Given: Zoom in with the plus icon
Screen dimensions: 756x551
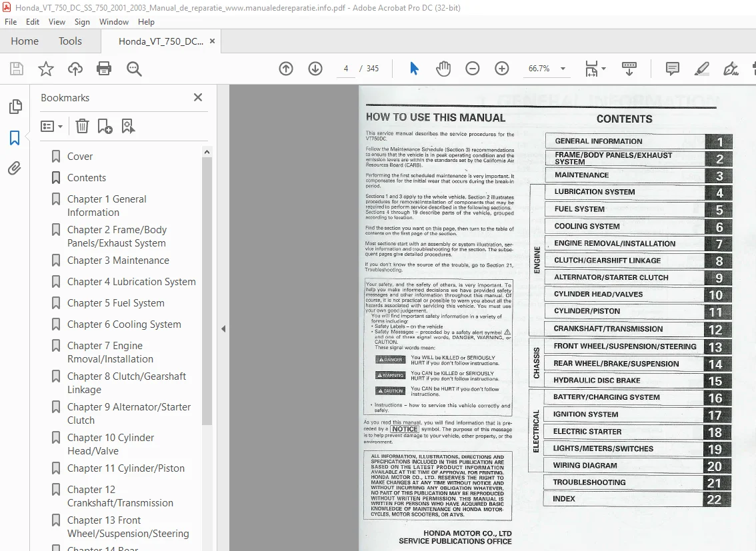Looking at the screenshot, I should click(x=502, y=69).
